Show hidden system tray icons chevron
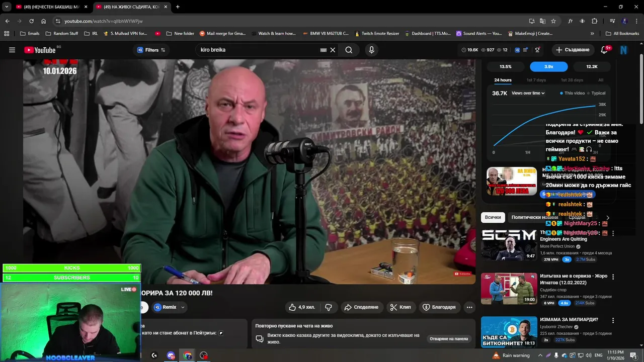This screenshot has width=644, height=362. [x=540, y=355]
